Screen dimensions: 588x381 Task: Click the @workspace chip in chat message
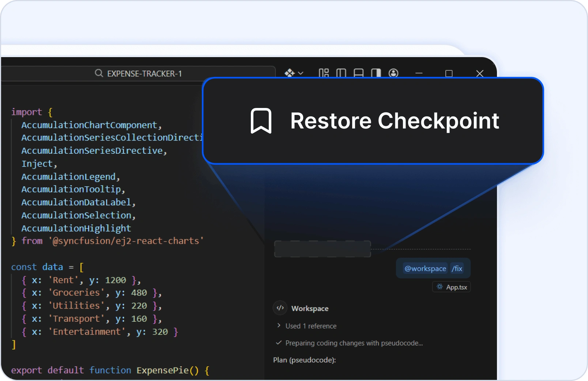[425, 269]
